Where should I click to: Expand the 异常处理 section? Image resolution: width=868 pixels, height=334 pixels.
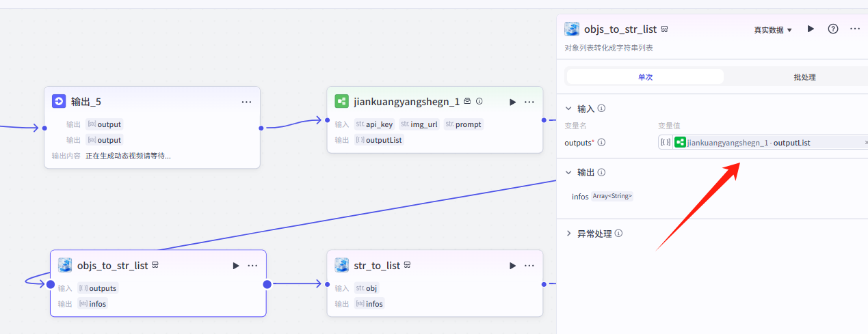click(x=568, y=234)
